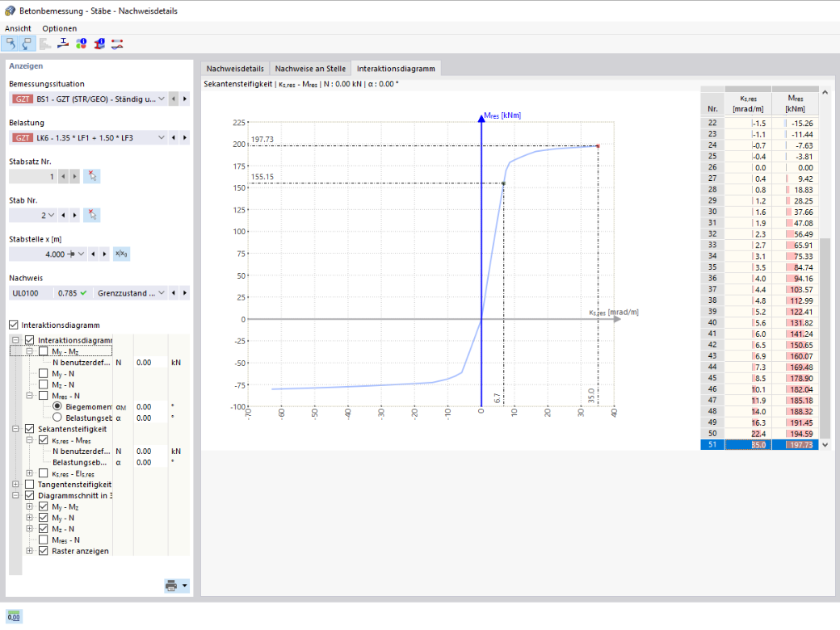Click the Mres column header in the table
The width and height of the screenshot is (840, 630).
click(x=795, y=104)
